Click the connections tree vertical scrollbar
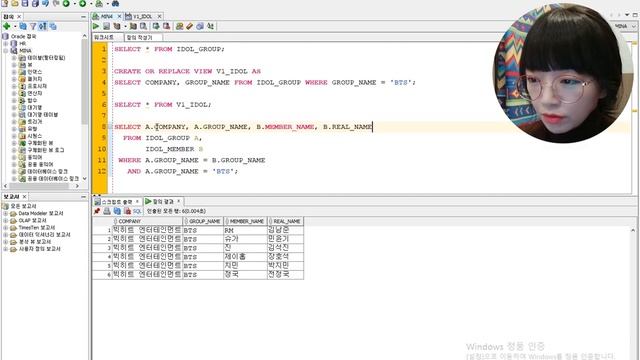The image size is (640, 360). click(x=84, y=82)
